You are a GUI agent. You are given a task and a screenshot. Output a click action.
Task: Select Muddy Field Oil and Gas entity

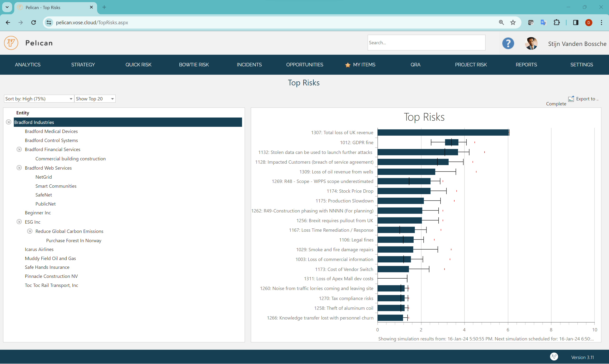click(x=50, y=258)
